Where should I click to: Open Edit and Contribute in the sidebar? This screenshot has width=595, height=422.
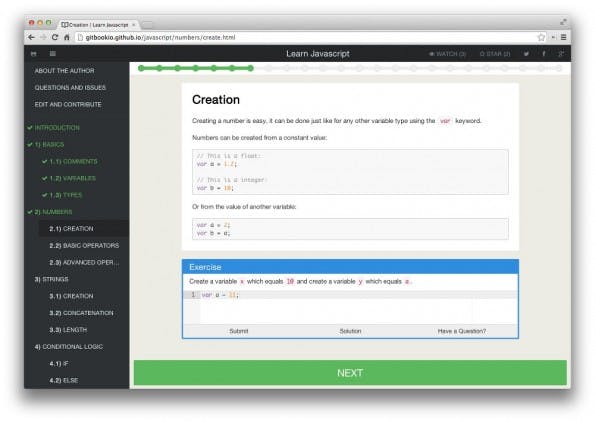pos(68,104)
